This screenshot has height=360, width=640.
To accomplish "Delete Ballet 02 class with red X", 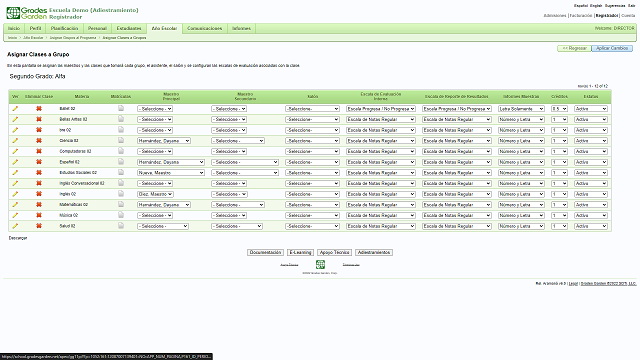I will pos(39,109).
